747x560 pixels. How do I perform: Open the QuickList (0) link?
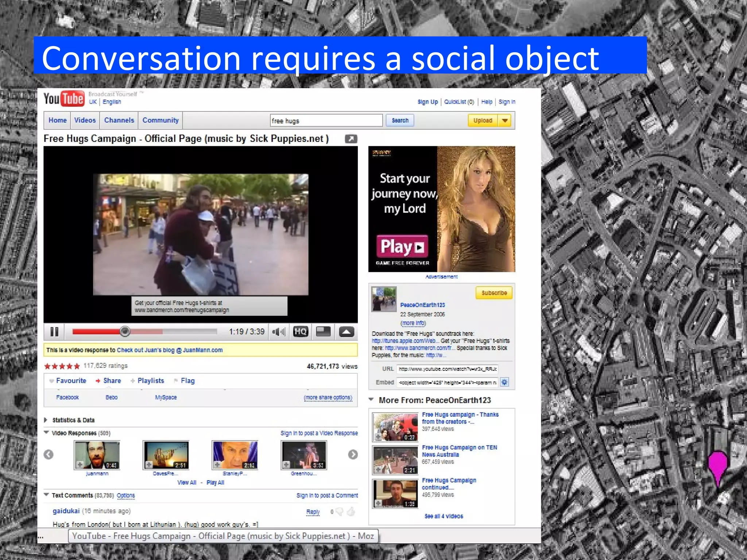point(459,102)
